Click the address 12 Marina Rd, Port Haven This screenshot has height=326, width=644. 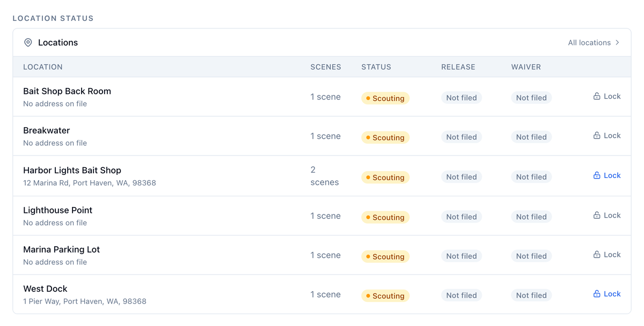pyautogui.click(x=90, y=183)
